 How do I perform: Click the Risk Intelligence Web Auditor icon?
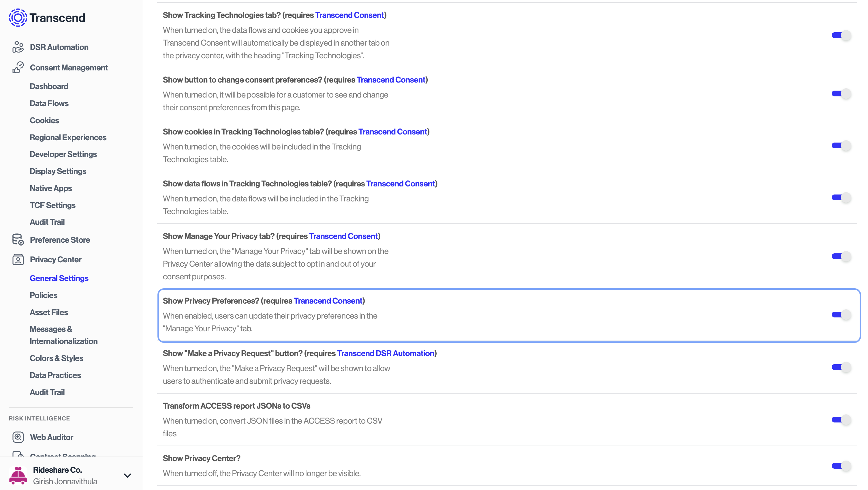click(x=17, y=437)
